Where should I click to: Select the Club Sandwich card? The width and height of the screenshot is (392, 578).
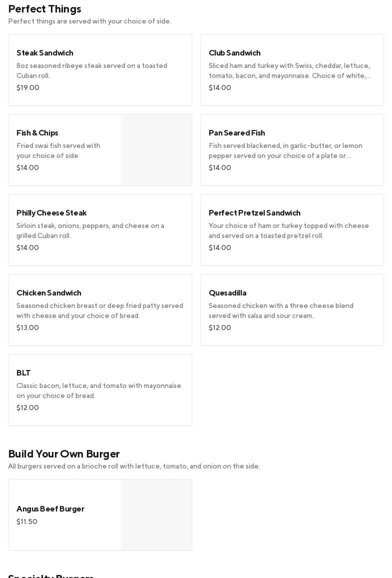pyautogui.click(x=292, y=70)
